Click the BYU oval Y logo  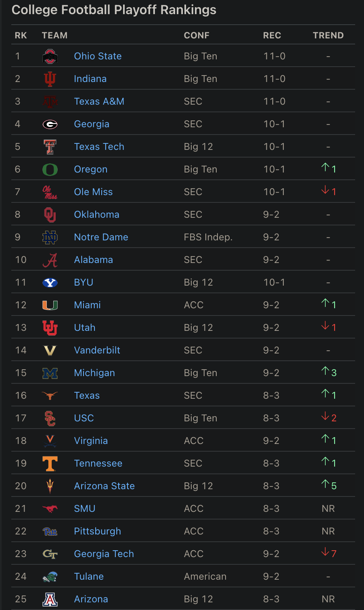pos(50,283)
